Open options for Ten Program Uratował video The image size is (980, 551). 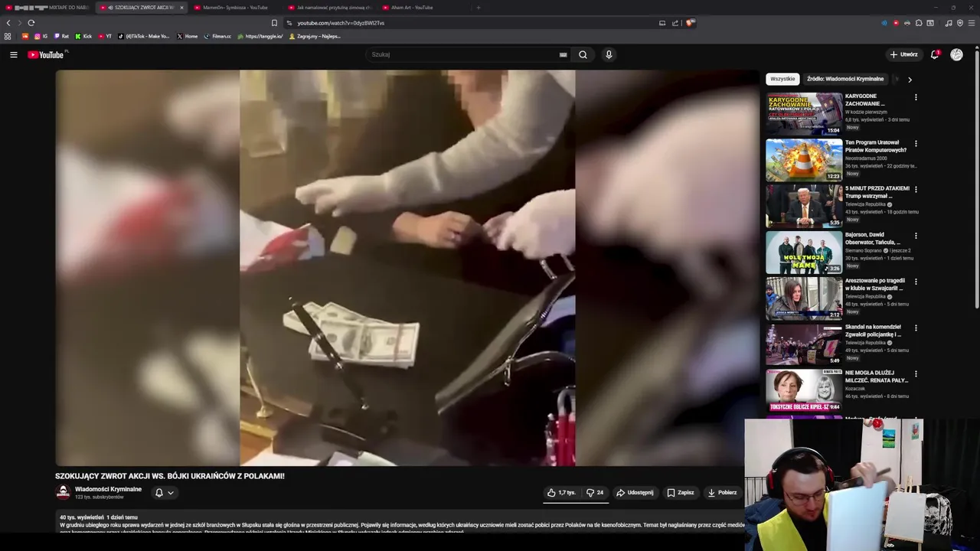pyautogui.click(x=916, y=143)
